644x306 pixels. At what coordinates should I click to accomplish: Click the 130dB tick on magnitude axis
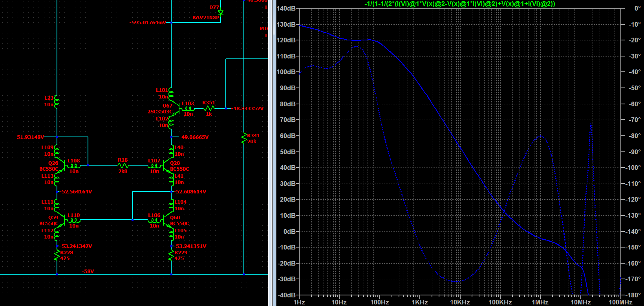tap(286, 24)
